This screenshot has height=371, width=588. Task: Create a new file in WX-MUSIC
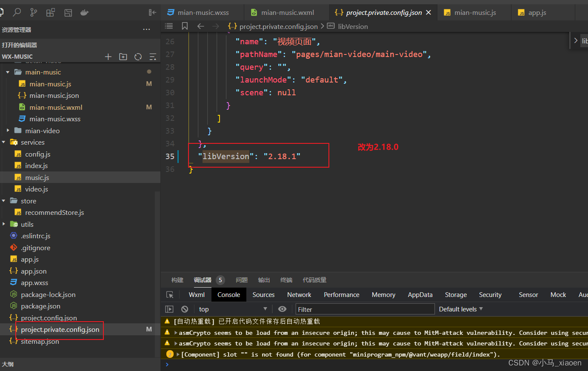108,57
